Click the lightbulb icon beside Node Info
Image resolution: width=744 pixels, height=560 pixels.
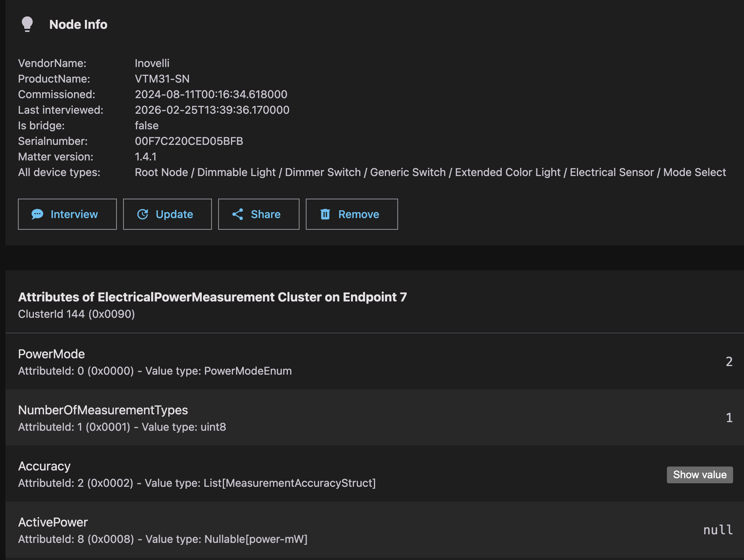pyautogui.click(x=27, y=24)
